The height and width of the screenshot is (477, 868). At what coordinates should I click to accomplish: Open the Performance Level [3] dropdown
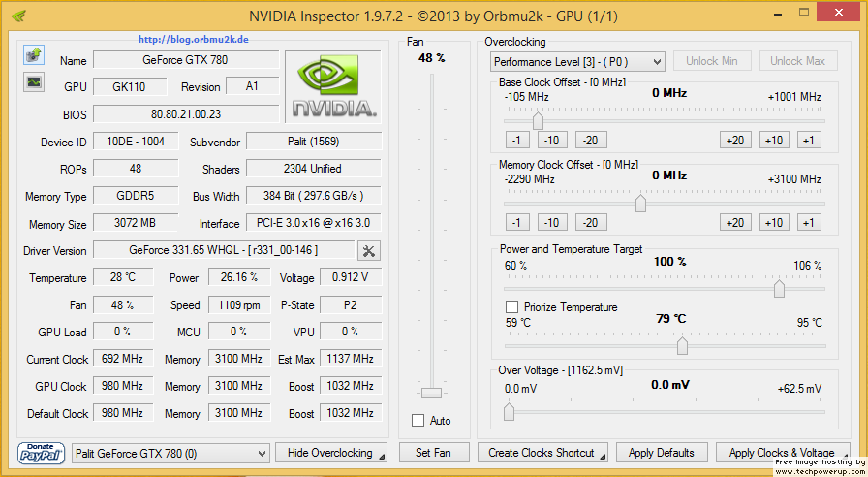[577, 61]
